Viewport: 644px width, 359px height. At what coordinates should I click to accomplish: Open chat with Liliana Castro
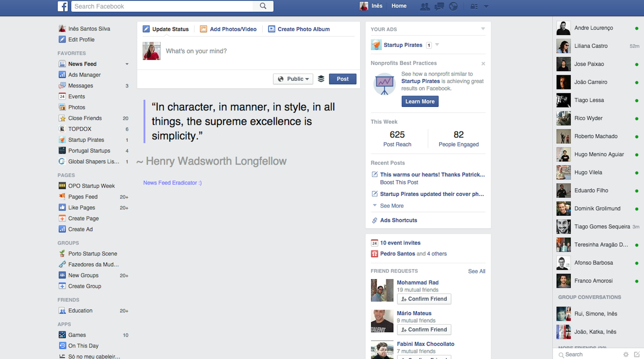[x=598, y=46]
